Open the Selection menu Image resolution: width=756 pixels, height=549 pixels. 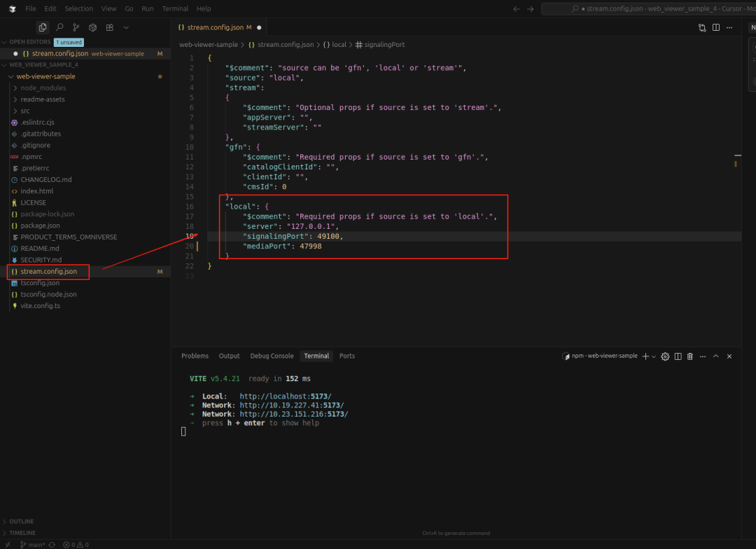[78, 8]
